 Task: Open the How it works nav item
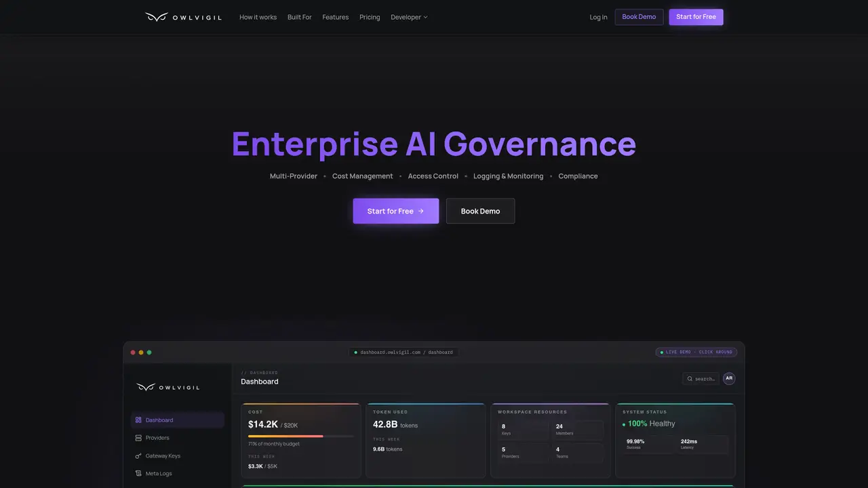tap(258, 17)
